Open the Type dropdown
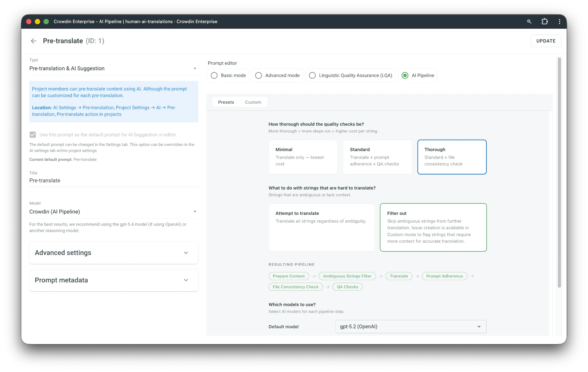 click(x=114, y=68)
